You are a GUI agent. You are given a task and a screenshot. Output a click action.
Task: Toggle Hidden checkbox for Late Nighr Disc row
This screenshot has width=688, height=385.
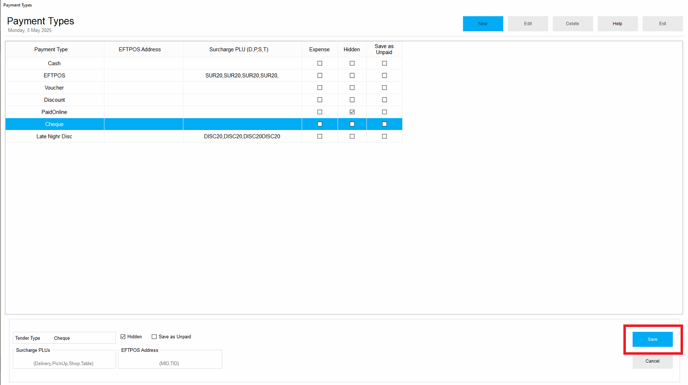coord(352,137)
